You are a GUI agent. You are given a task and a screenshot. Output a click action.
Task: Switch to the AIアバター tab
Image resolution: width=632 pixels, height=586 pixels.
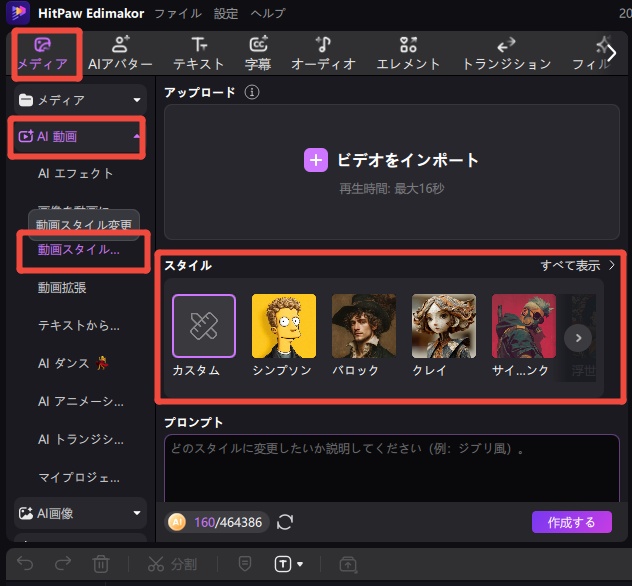click(120, 54)
